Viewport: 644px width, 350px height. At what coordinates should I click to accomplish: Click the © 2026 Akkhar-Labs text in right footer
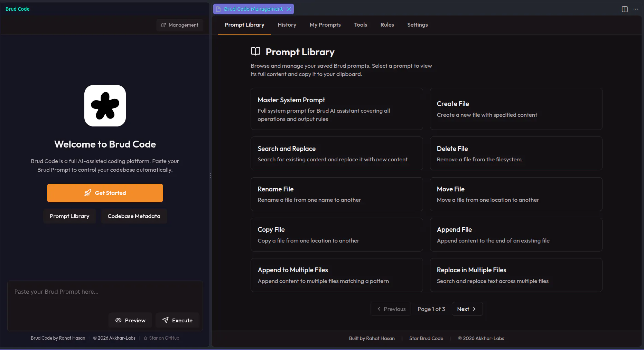click(481, 338)
